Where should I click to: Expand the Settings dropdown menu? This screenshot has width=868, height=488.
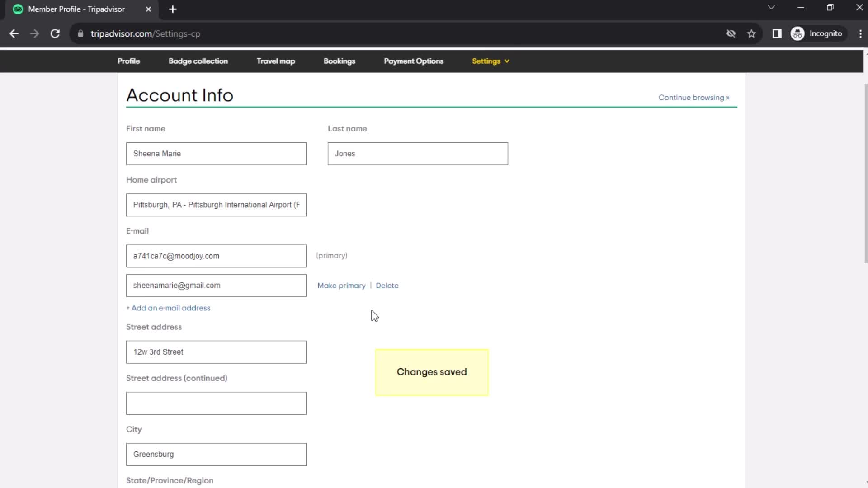(x=491, y=61)
